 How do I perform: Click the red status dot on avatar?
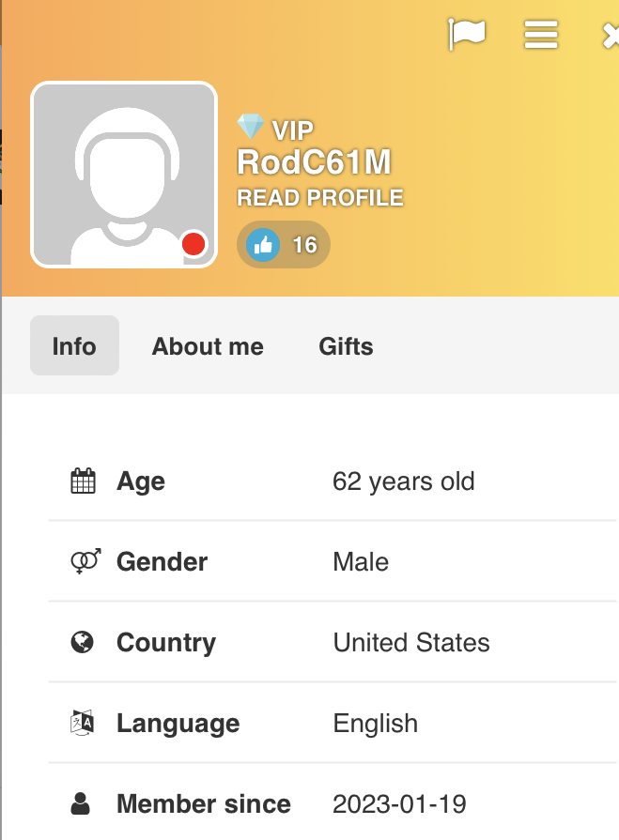pyautogui.click(x=193, y=244)
